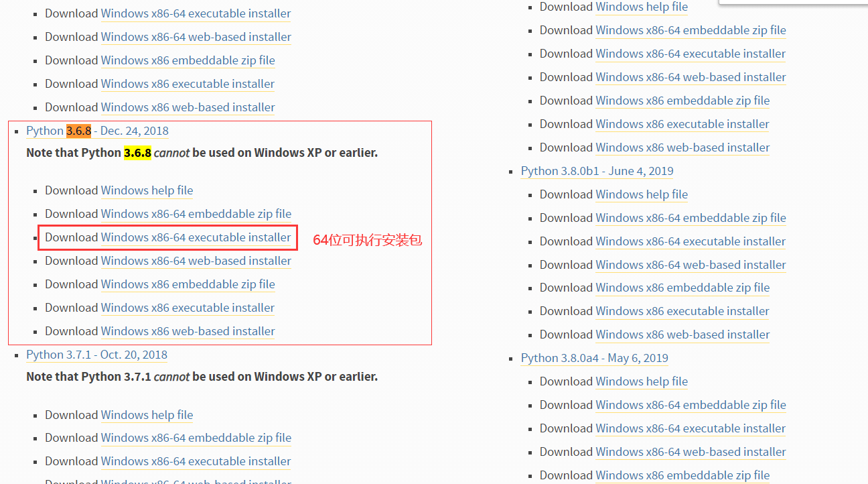Download Python 3.8.0b1 Windows x86 embeddable zip file
Image resolution: width=868 pixels, height=484 pixels.
pos(683,288)
